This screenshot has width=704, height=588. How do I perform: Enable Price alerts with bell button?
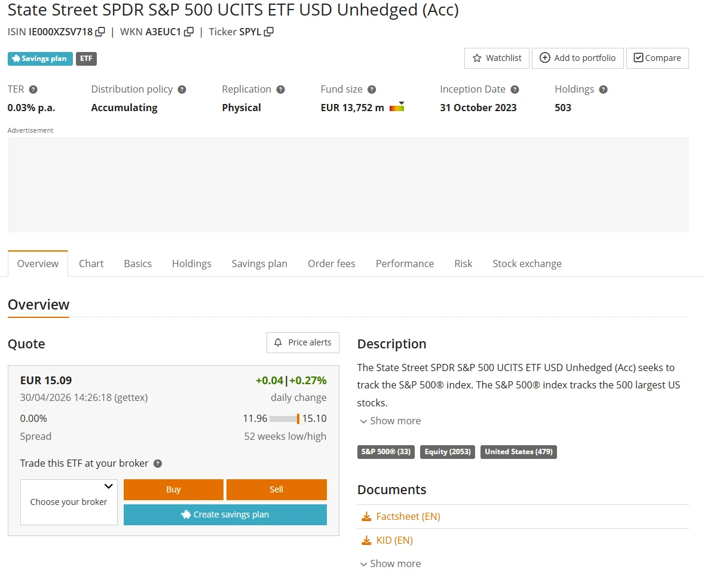[302, 342]
